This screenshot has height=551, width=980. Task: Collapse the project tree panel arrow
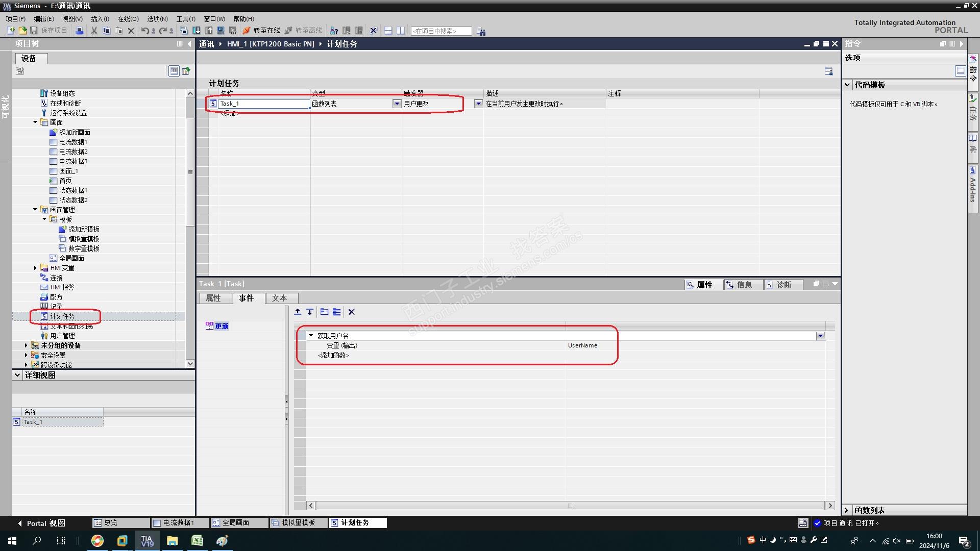coord(189,44)
